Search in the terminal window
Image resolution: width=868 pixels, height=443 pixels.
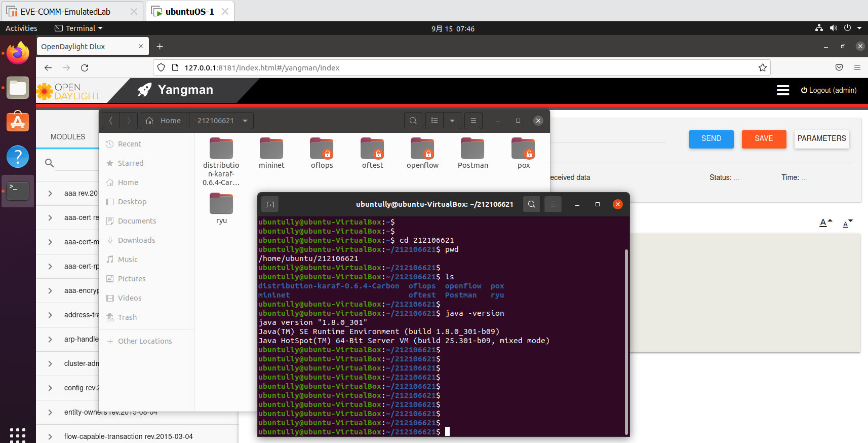pyautogui.click(x=531, y=204)
